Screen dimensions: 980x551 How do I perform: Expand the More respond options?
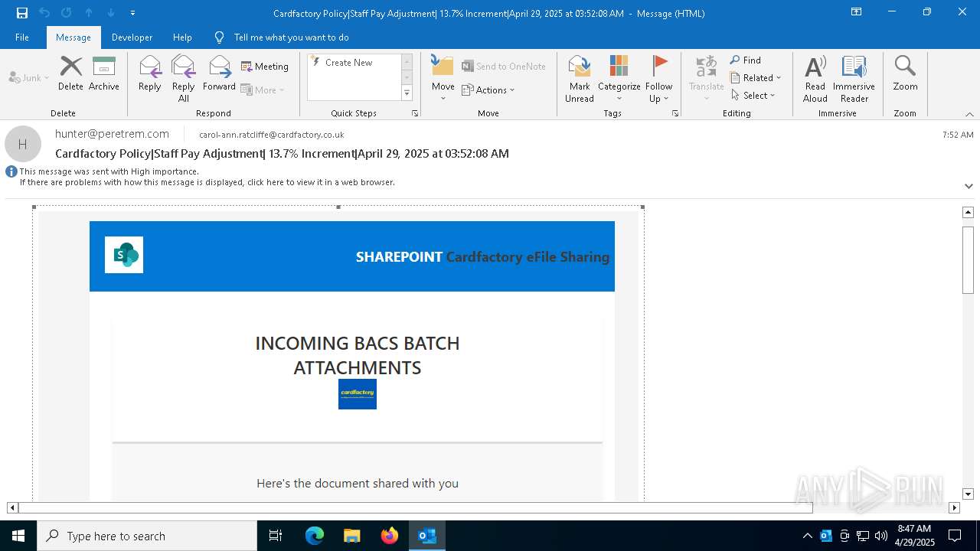(x=263, y=90)
